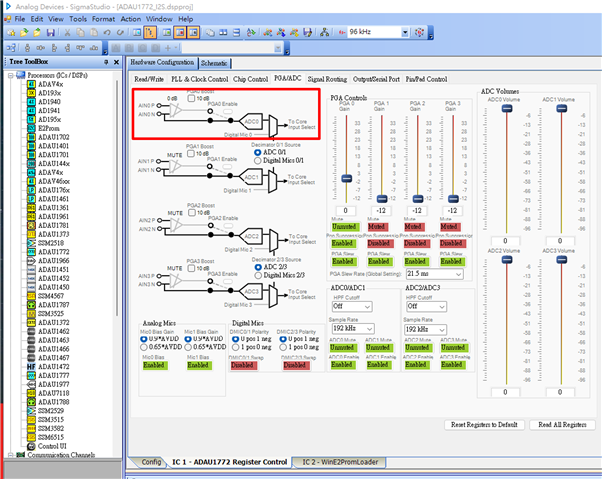602x479 pixels.
Task: Open IC 2 - WinE2PromLoader tab
Action: coord(340,462)
